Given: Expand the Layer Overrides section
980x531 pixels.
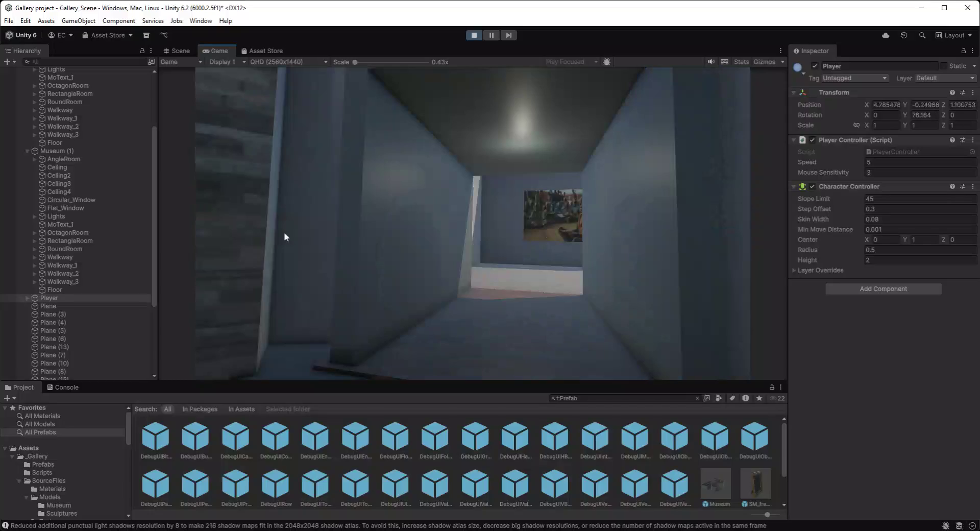Looking at the screenshot, I should tap(794, 271).
